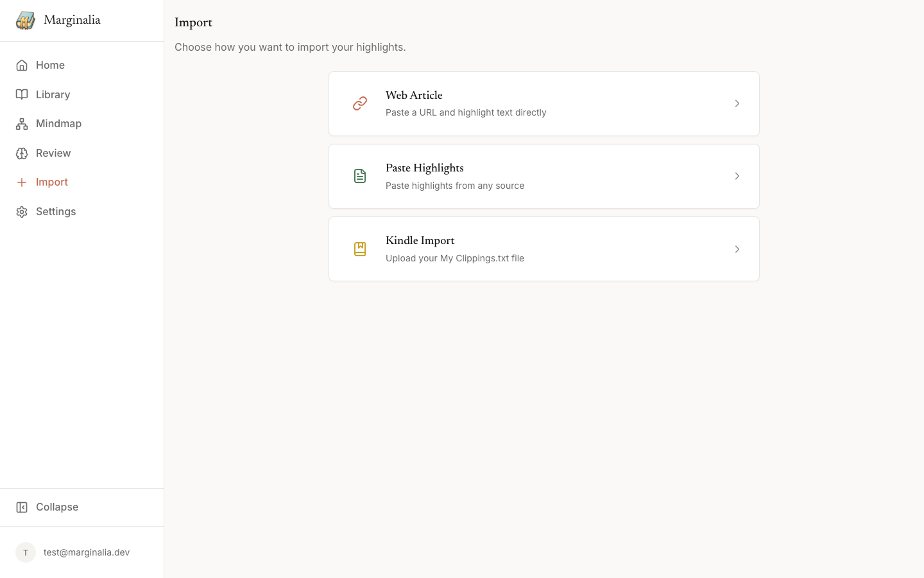Click the Import plus icon
Screen dimensions: 924x578
[x=22, y=182]
